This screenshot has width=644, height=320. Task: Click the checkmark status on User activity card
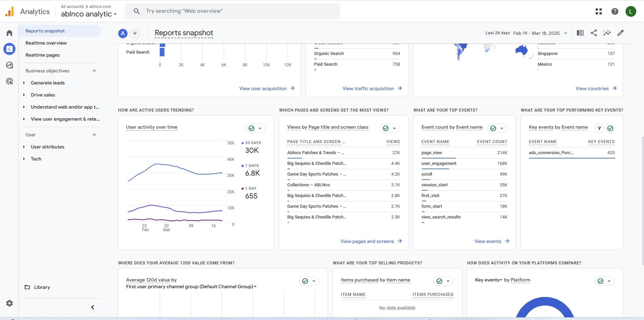(251, 128)
